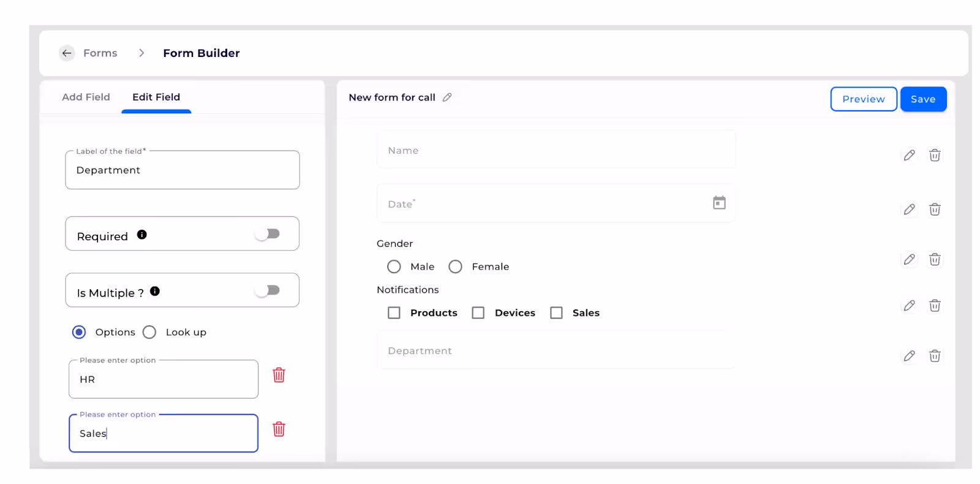Delete the Department field with its trash icon
This screenshot has width=980, height=484.
pyautogui.click(x=935, y=356)
